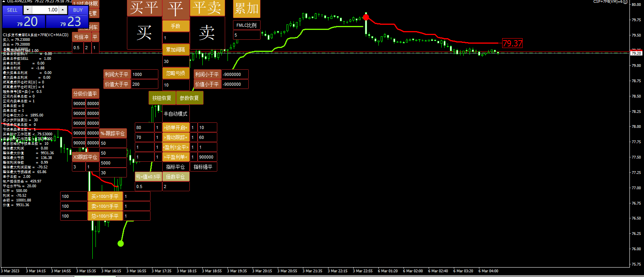644x277 pixels.
Task: Click the 指标平仓 indicator close button
Action: [x=176, y=167]
